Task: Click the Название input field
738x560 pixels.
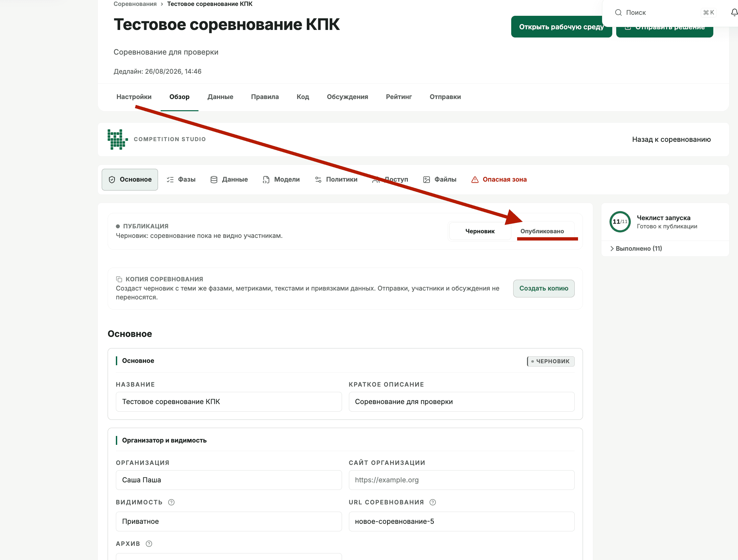Action: click(x=228, y=401)
